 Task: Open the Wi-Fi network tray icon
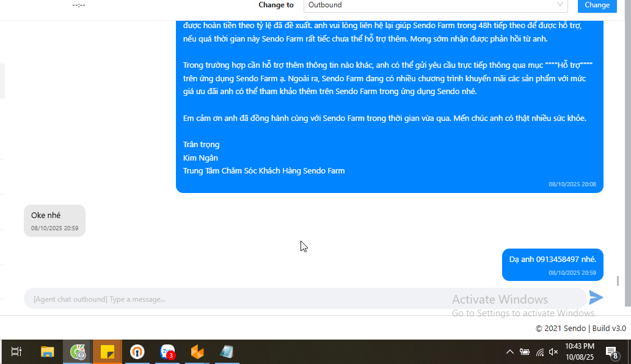tap(539, 352)
